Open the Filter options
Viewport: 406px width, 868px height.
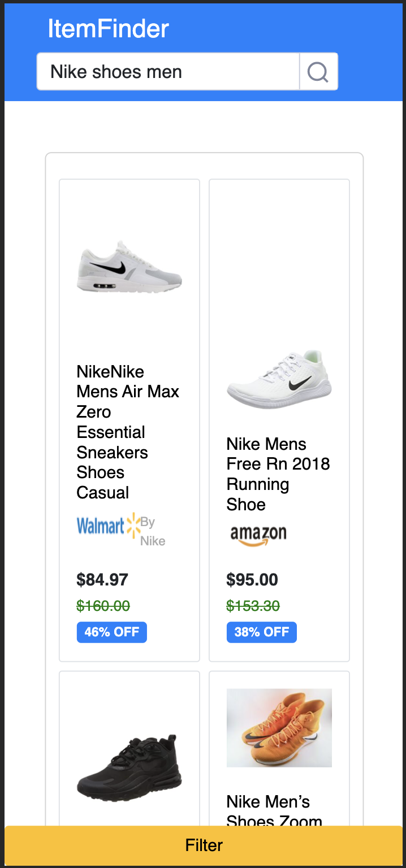click(203, 845)
